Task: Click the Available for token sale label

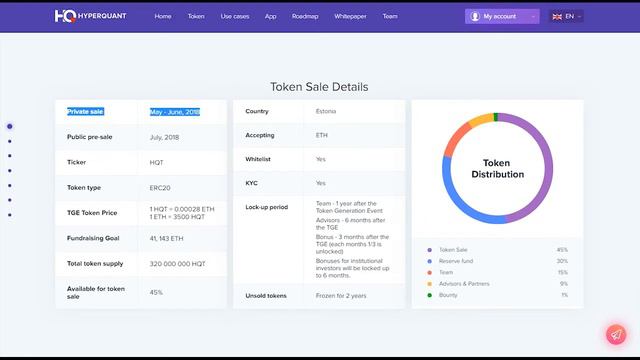Action: click(96, 293)
